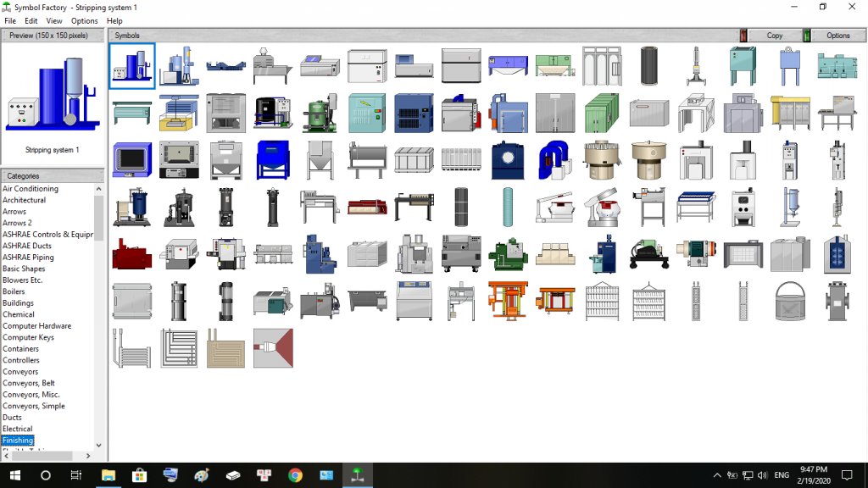Image resolution: width=868 pixels, height=488 pixels.
Task: Select the navy machine with white porthole symbol
Action: pyautogui.click(x=508, y=160)
